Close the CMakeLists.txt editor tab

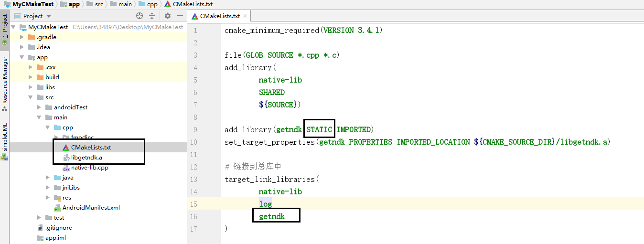245,16
